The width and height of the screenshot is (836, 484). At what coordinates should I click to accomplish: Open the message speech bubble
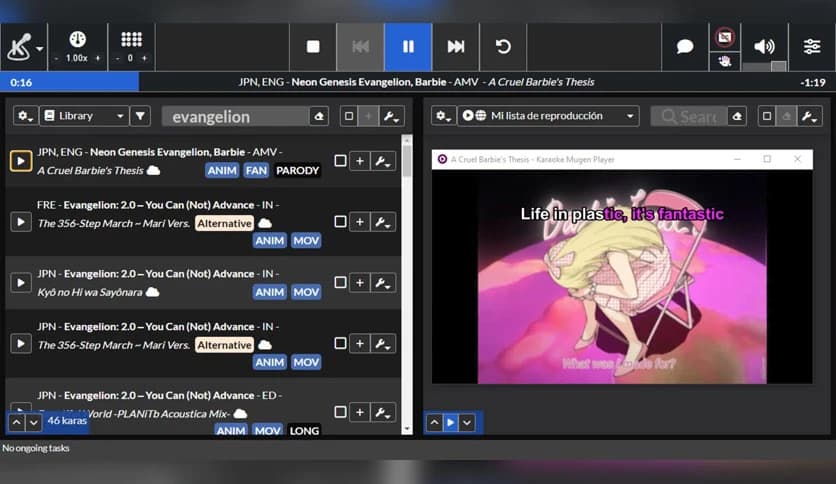pyautogui.click(x=685, y=47)
